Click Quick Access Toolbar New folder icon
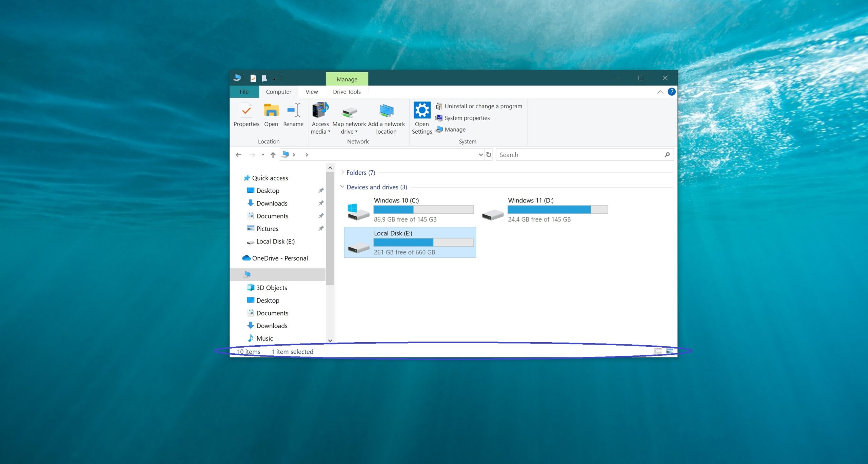 264,78
